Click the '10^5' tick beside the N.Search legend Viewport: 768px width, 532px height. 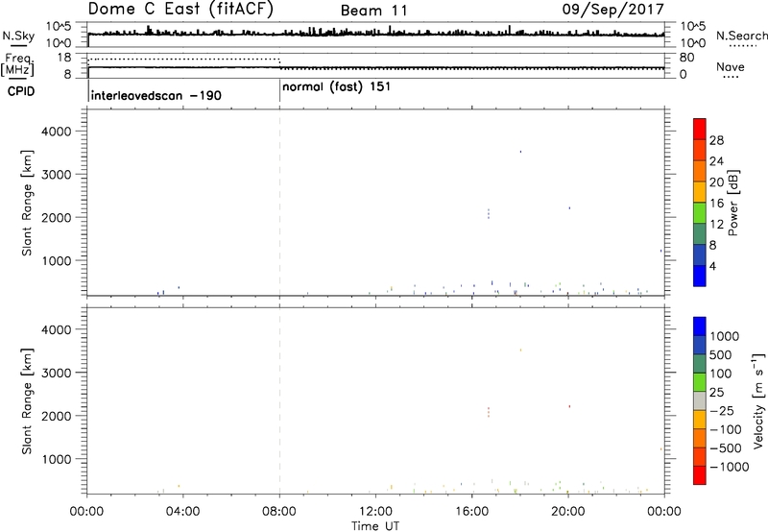coord(692,27)
